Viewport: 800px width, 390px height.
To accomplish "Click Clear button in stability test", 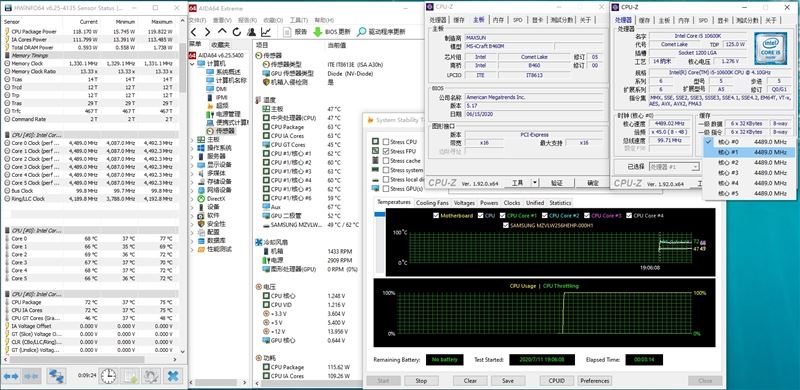I will pos(470,381).
